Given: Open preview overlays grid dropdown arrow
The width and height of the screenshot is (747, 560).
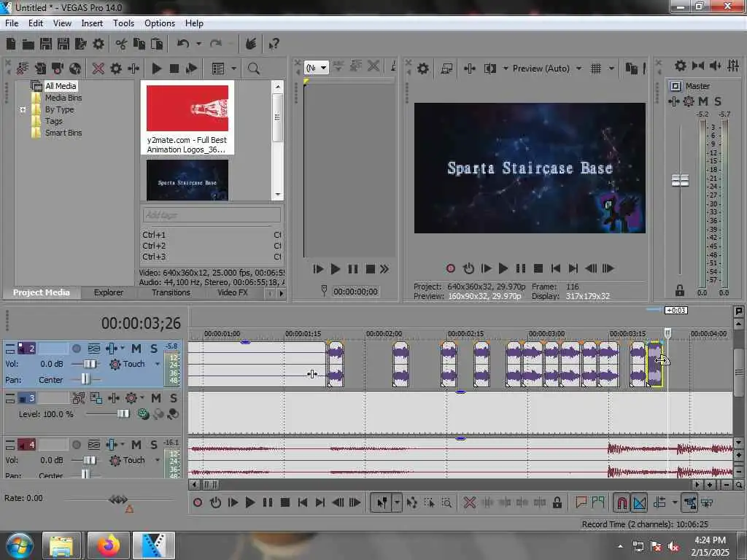Looking at the screenshot, I should [x=612, y=69].
